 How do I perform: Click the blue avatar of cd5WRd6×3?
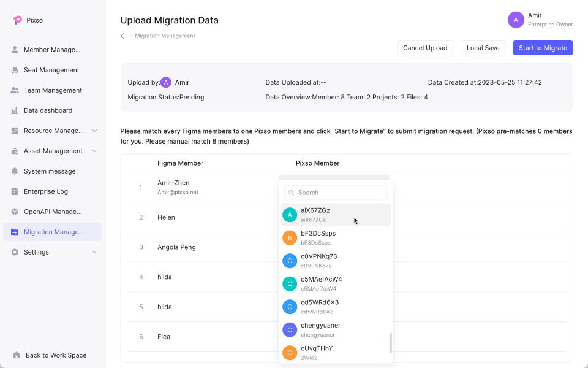pyautogui.click(x=290, y=307)
